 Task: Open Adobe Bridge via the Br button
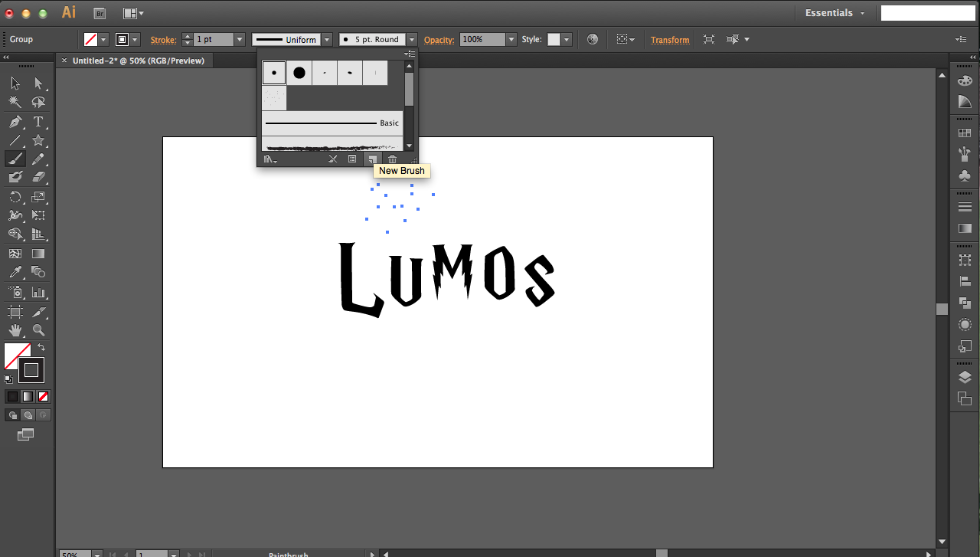coord(100,13)
